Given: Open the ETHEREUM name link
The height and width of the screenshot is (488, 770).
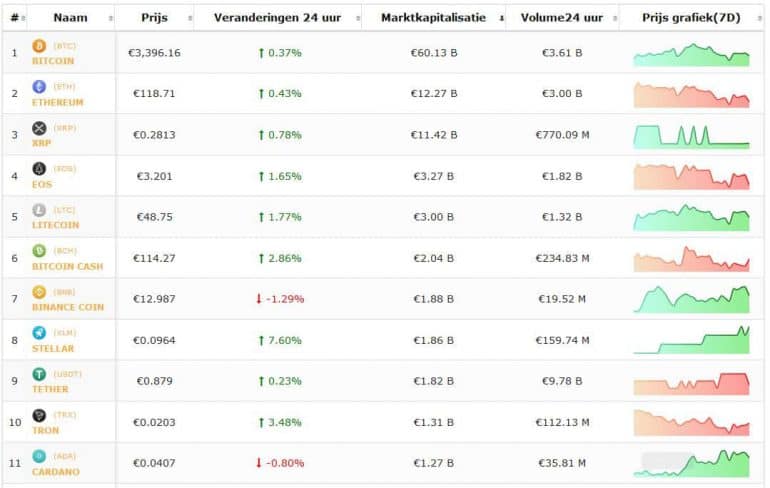Looking at the screenshot, I should [x=58, y=102].
